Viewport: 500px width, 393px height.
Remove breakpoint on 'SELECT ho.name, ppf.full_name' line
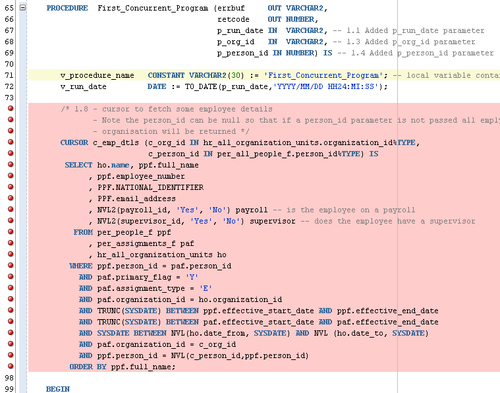(11, 164)
